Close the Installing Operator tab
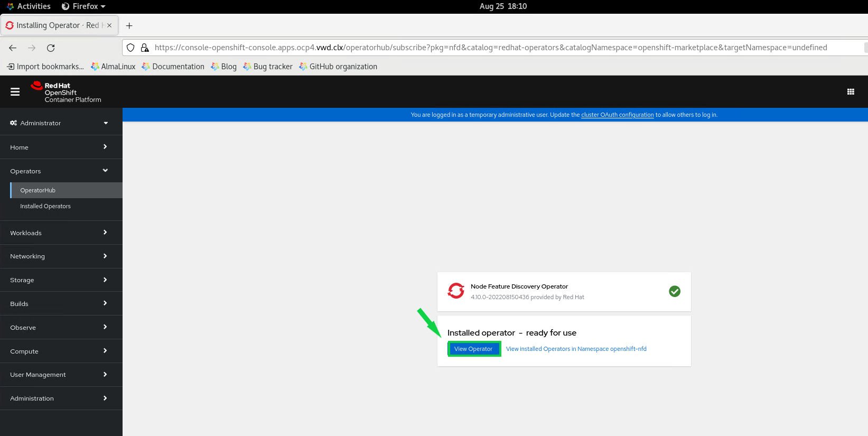868x436 pixels. 109,25
